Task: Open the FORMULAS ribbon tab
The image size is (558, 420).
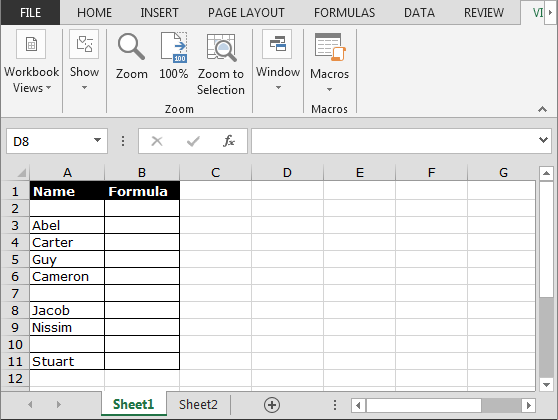Action: point(344,13)
